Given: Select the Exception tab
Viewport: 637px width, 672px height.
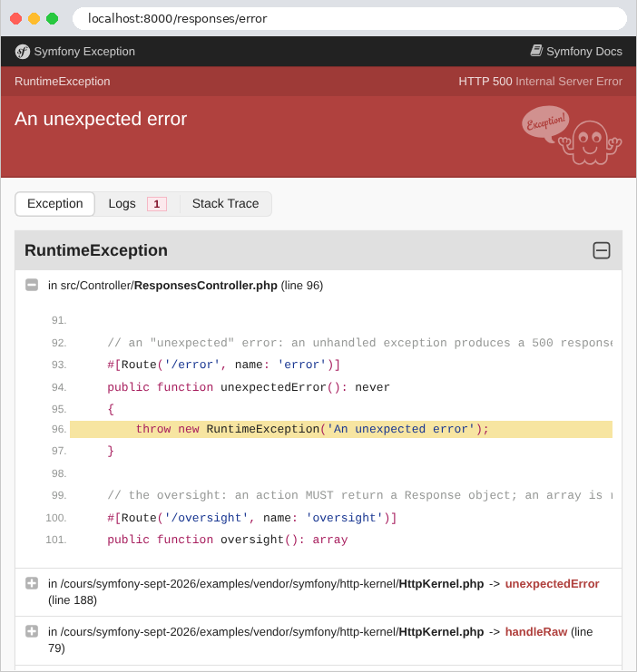Looking at the screenshot, I should point(55,204).
